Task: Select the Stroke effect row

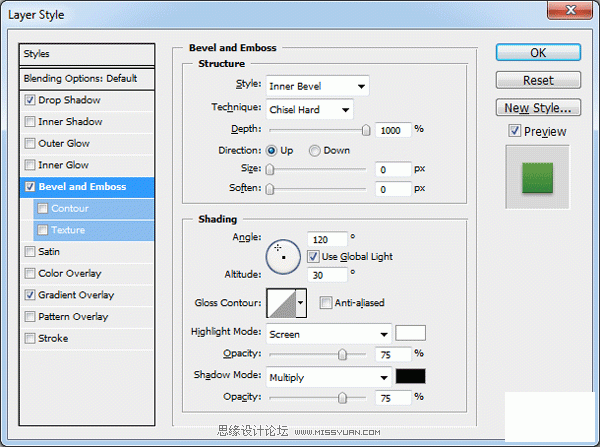Action: click(x=87, y=338)
